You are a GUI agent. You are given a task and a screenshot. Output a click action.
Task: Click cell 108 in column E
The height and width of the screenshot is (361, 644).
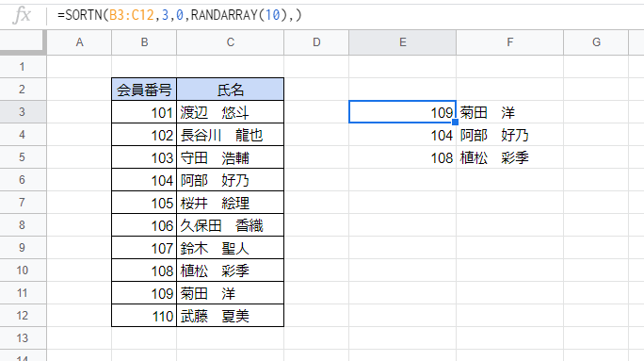(403, 157)
